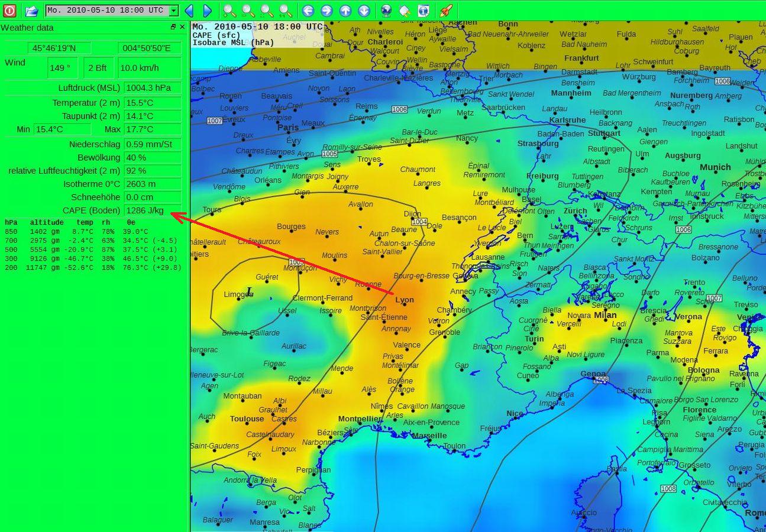Viewport: 766px width, 532px height.
Task: Click the rocket icon in the toolbar
Action: pos(445,10)
